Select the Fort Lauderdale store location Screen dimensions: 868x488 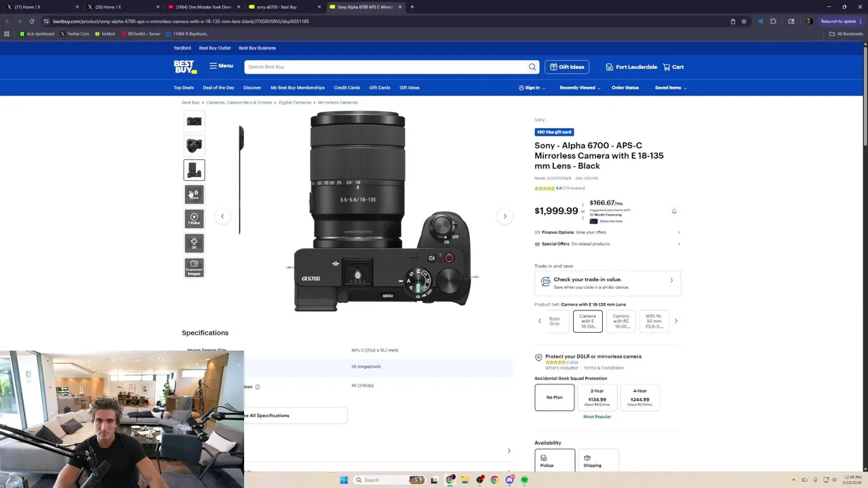tap(631, 67)
